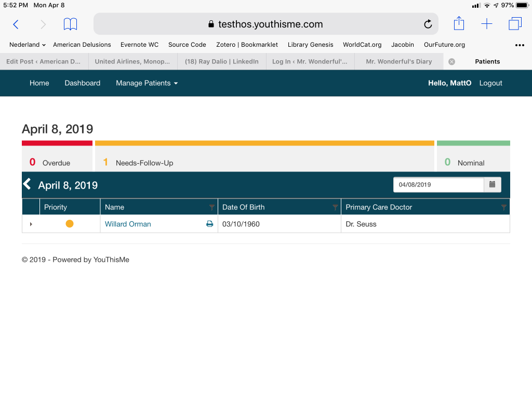The height and width of the screenshot is (399, 532).
Task: Filter the Primary Care Doctor column
Action: [503, 207]
